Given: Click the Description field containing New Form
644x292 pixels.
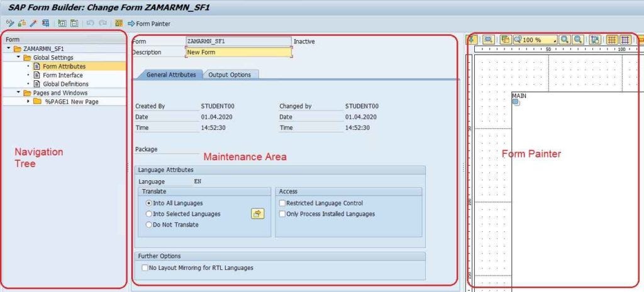Looking at the screenshot, I should point(239,52).
